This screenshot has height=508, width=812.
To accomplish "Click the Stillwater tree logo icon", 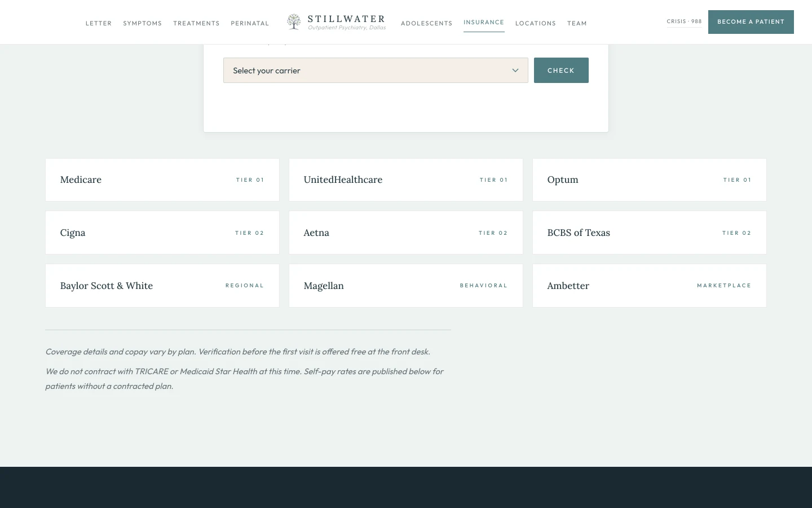I will point(294,21).
